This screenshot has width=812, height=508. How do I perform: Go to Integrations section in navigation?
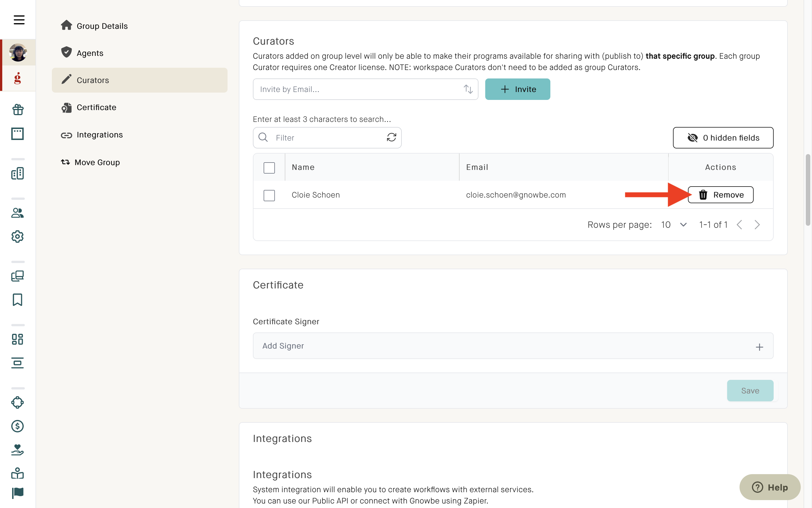140,135
